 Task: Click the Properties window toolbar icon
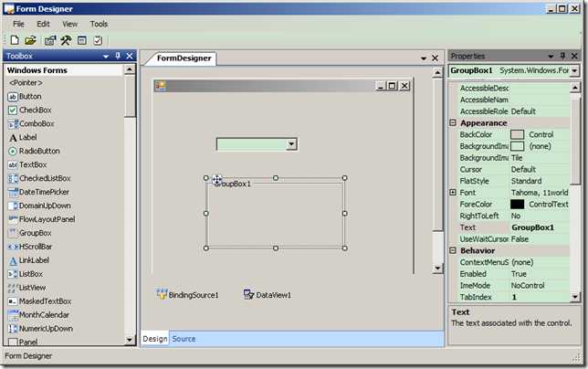[50, 40]
